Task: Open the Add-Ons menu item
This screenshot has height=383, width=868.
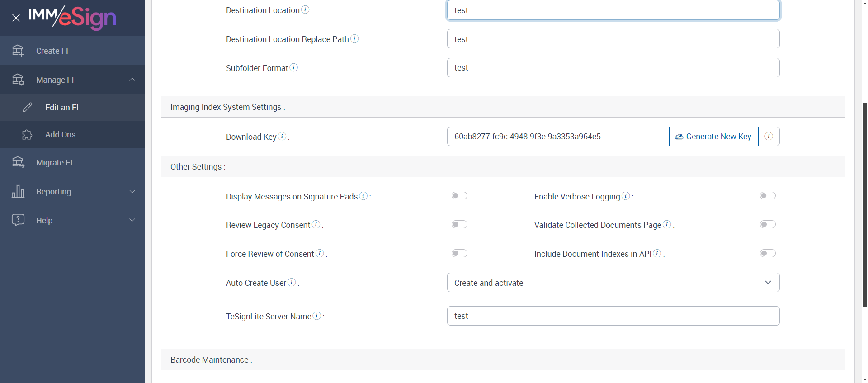Action: coord(60,135)
